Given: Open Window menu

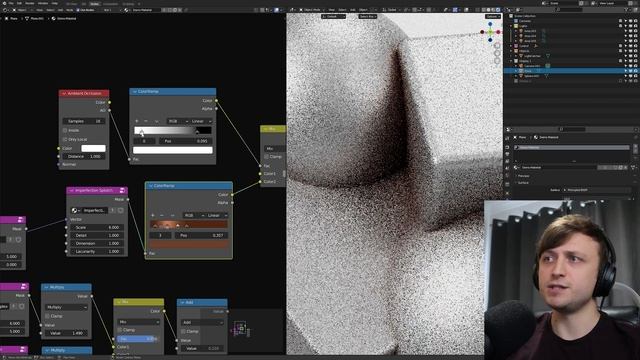Looking at the screenshot, I should tap(43, 3).
